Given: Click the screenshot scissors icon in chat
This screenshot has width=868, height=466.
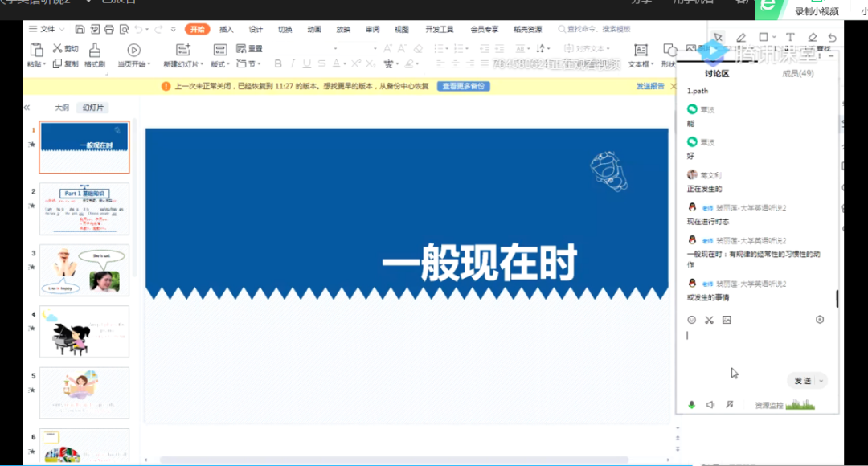Looking at the screenshot, I should click(x=709, y=320).
